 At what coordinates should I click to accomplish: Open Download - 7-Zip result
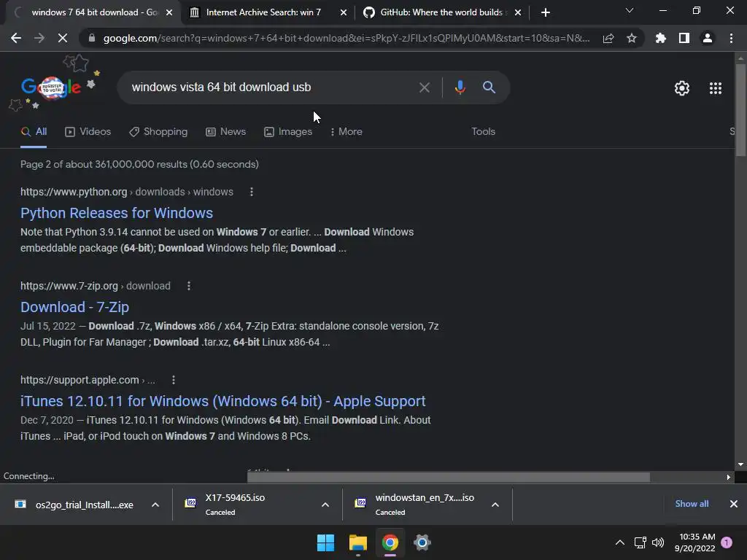click(x=75, y=307)
